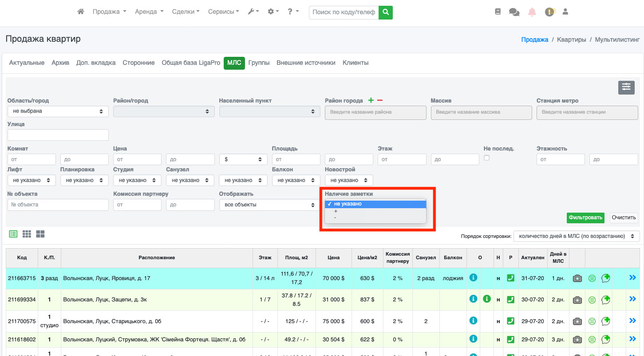This screenshot has width=644, height=356.
Task: Click the Улица input field
Action: (58, 135)
